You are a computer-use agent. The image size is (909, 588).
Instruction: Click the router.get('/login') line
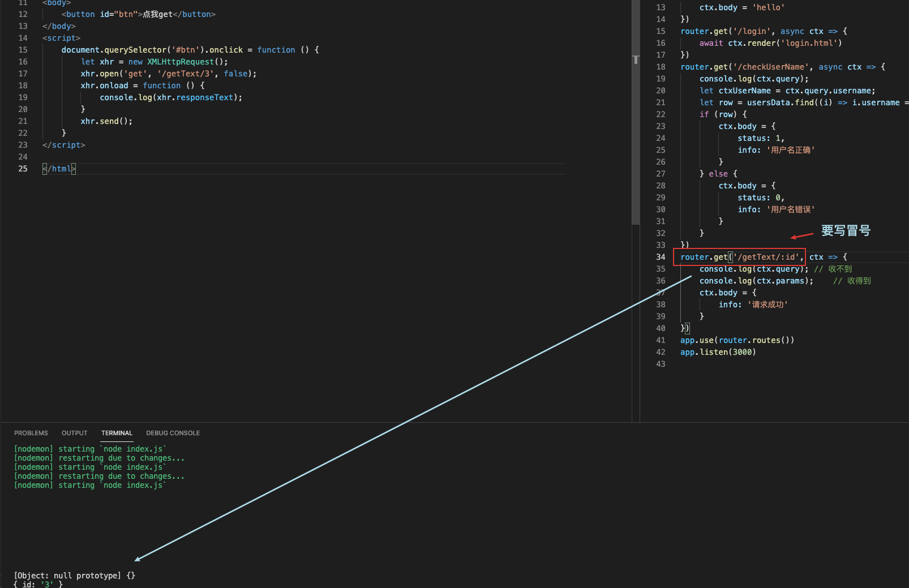tap(764, 31)
